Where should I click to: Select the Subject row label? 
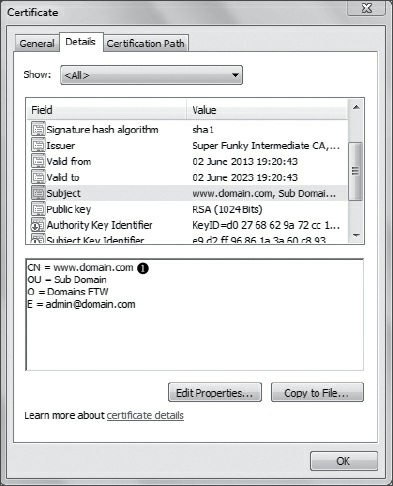pos(63,194)
